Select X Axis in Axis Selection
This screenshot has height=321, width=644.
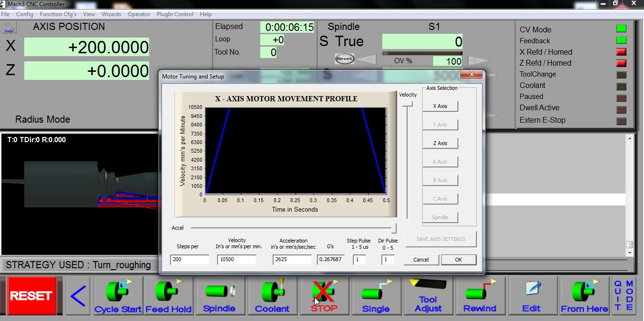point(440,106)
